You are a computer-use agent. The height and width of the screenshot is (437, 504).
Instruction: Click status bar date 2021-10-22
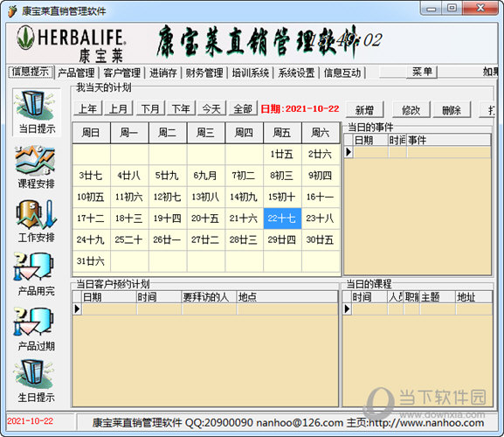31,421
